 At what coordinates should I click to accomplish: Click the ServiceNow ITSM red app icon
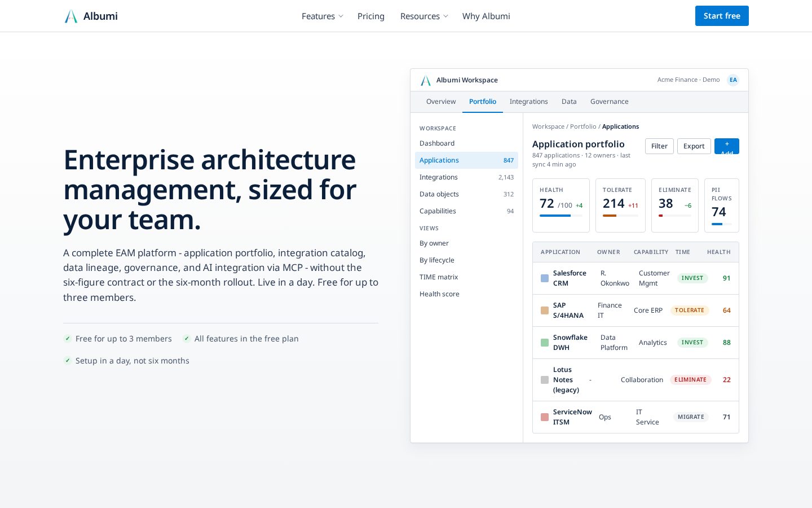coord(545,417)
